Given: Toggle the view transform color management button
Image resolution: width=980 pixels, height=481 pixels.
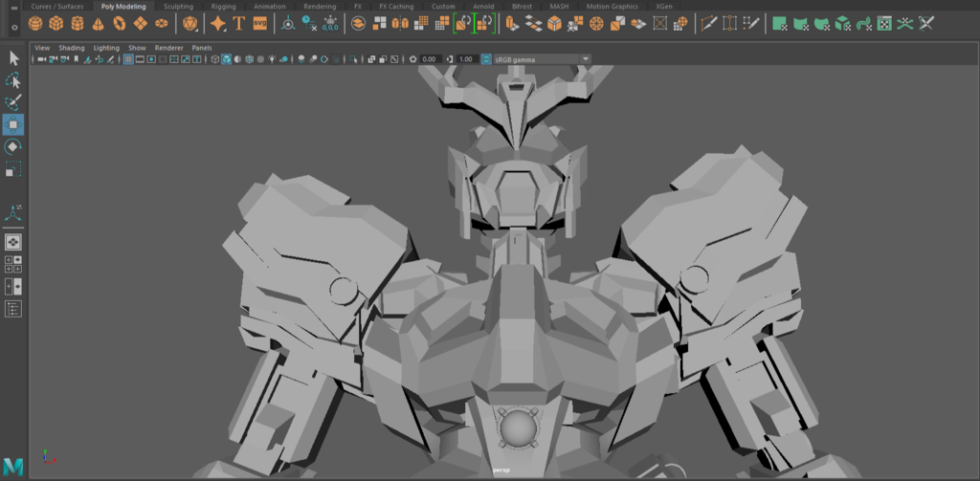Looking at the screenshot, I should [x=486, y=59].
